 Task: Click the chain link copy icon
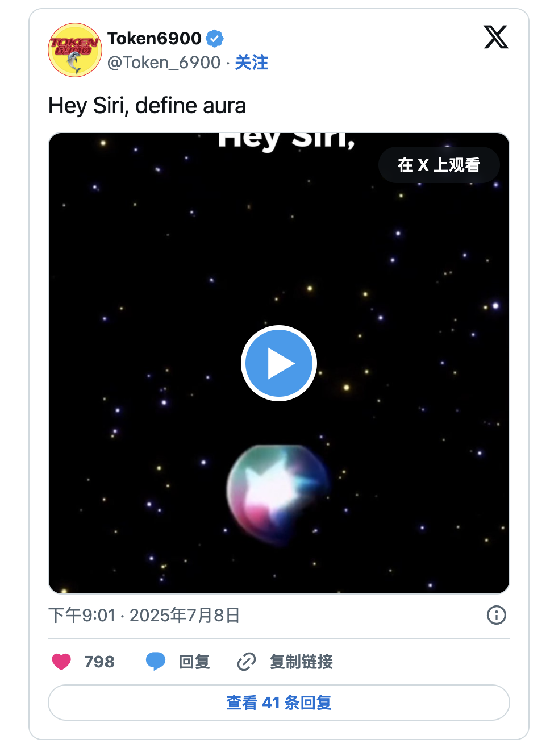[x=247, y=662]
